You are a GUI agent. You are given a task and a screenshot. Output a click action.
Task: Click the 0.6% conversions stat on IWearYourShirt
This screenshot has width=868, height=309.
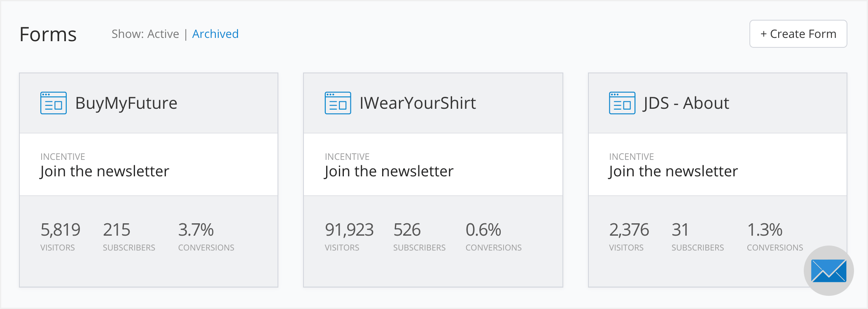(x=483, y=230)
